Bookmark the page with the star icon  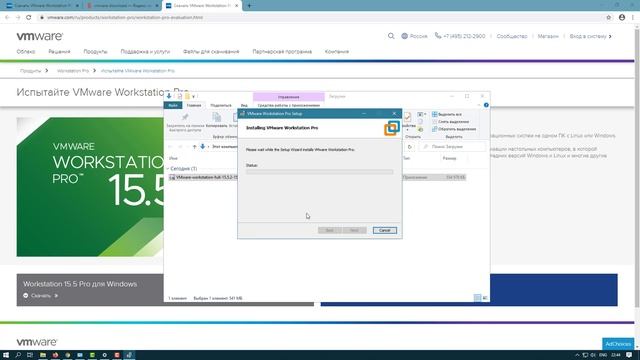(609, 18)
